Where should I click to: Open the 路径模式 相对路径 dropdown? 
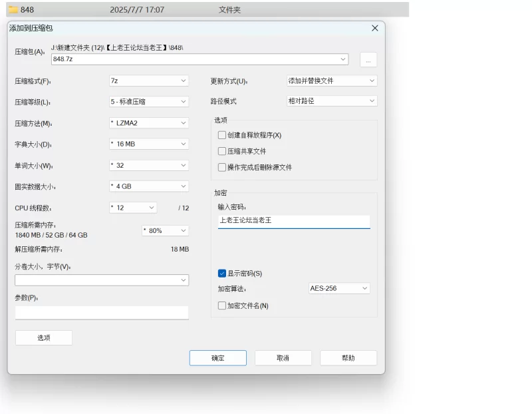(332, 101)
